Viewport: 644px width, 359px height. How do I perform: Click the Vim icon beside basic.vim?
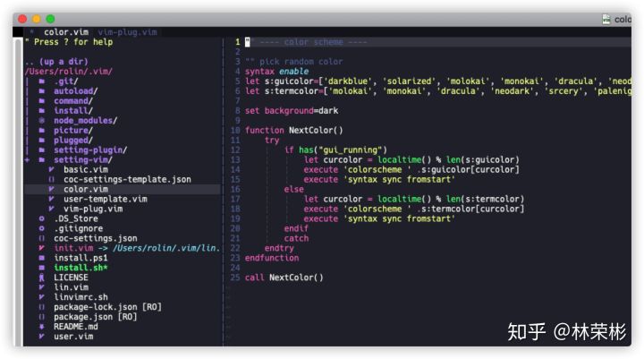coord(52,169)
